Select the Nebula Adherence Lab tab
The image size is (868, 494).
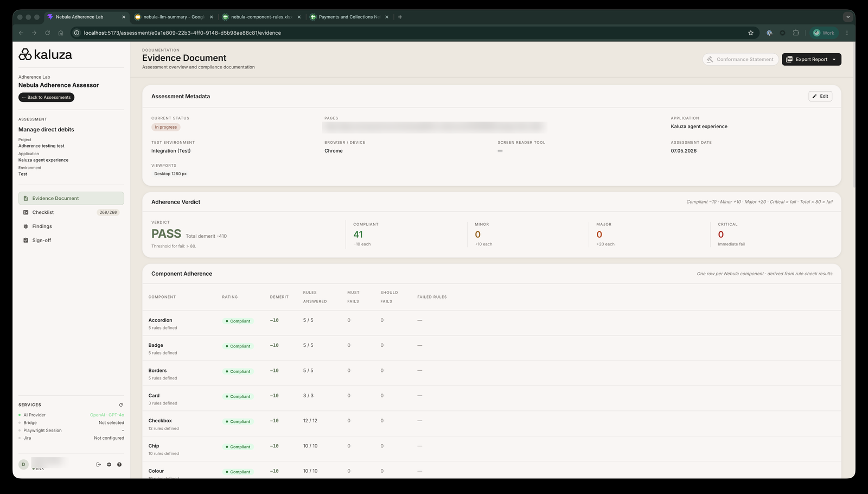(x=86, y=17)
